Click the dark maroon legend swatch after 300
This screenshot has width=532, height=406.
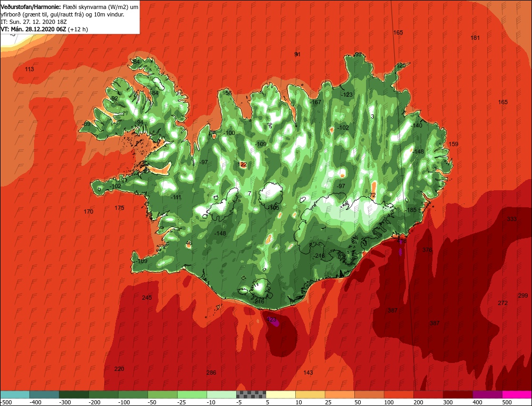(x=458, y=394)
